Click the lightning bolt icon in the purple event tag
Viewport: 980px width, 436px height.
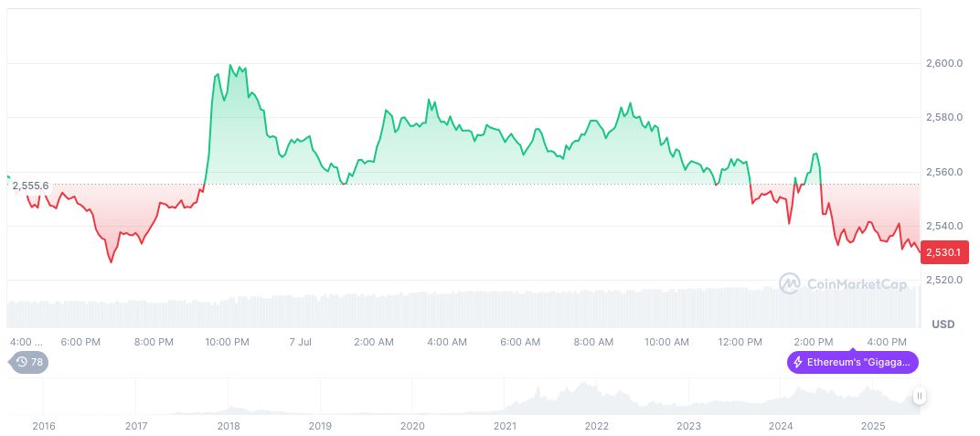(798, 362)
